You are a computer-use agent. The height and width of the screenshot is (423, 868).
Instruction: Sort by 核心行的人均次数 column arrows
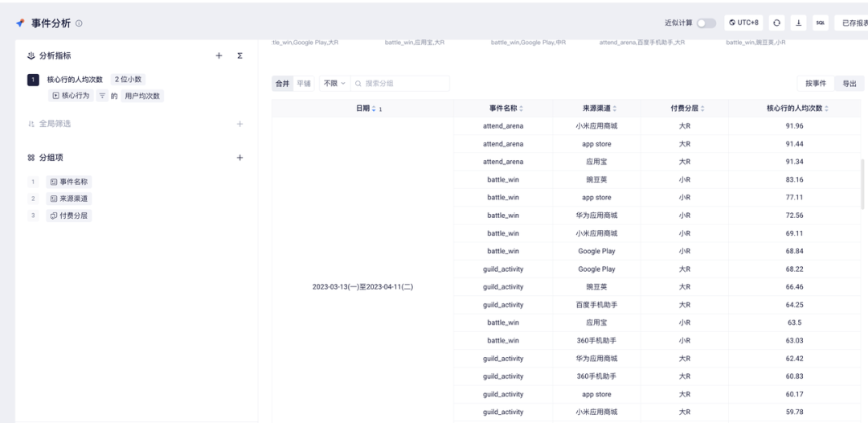pos(826,109)
